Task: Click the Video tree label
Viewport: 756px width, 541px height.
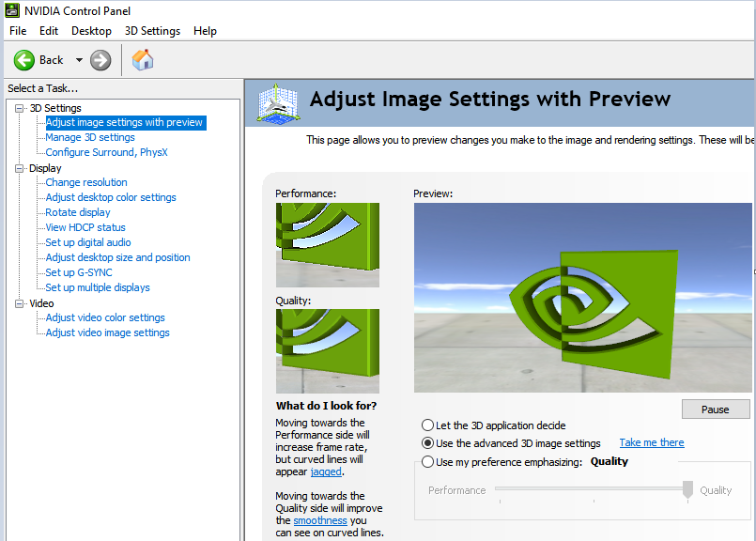Action: [x=41, y=303]
